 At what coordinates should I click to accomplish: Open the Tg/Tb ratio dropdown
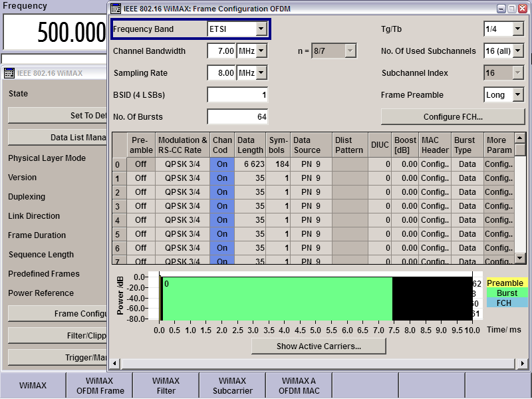pos(517,29)
